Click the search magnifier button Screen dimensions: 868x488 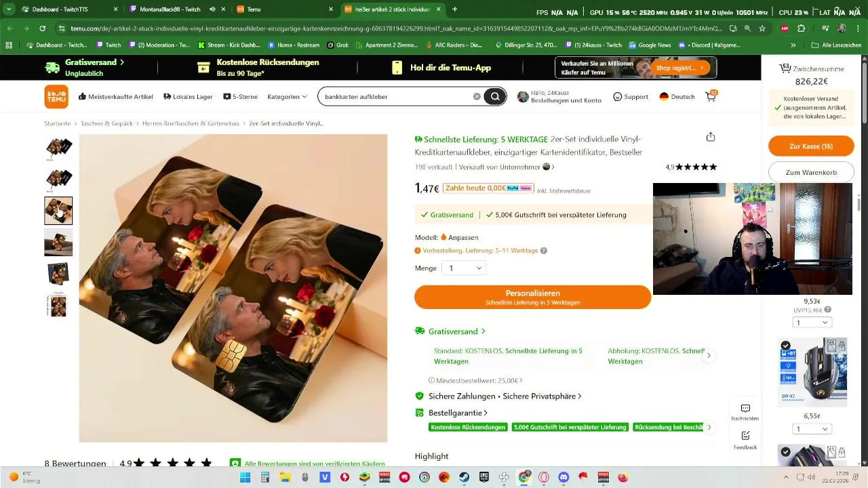click(x=495, y=96)
